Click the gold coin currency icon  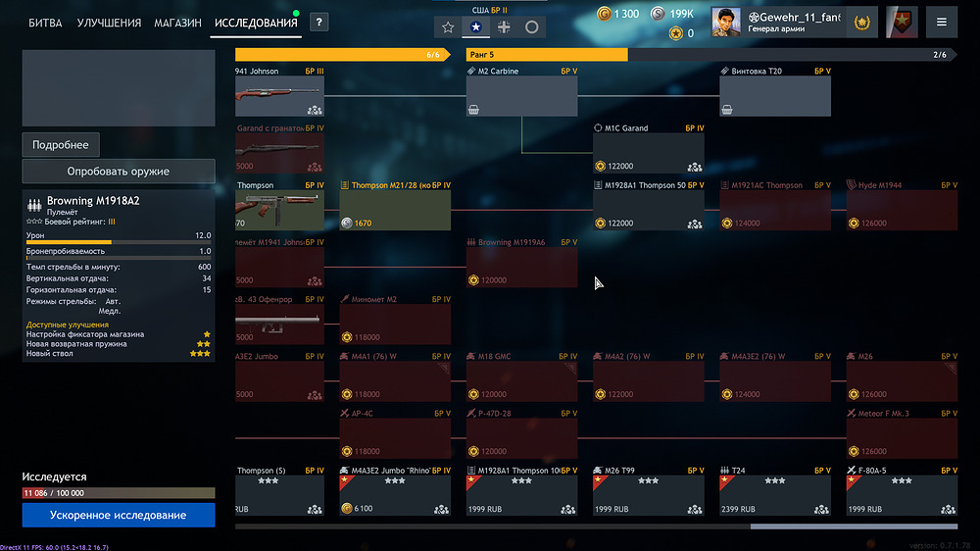(604, 14)
